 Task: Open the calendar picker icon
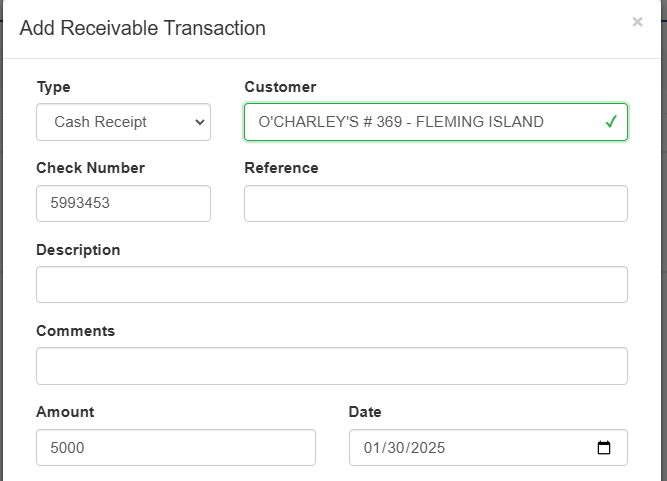[604, 447]
